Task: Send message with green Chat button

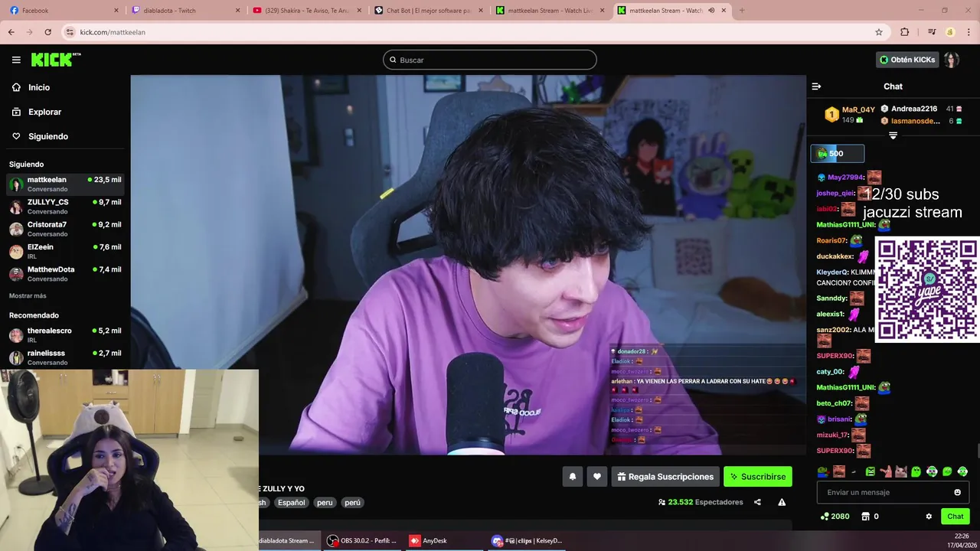Action: tap(955, 517)
